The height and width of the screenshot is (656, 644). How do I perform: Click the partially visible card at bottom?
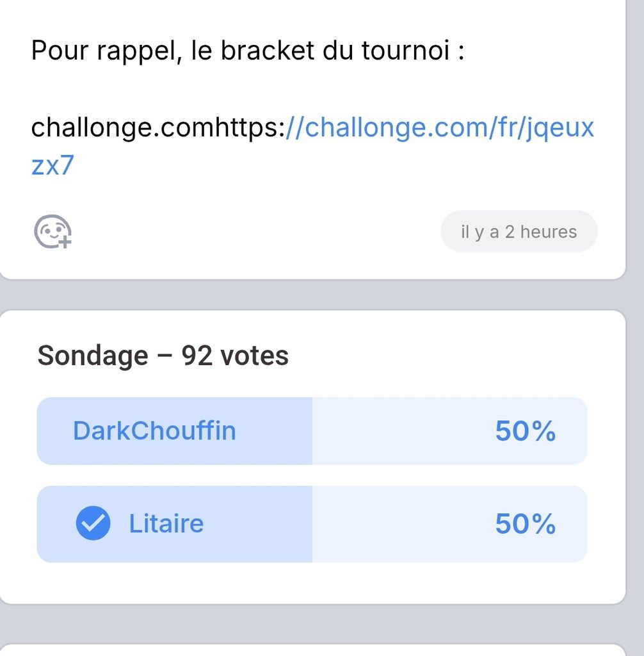[x=312, y=650]
